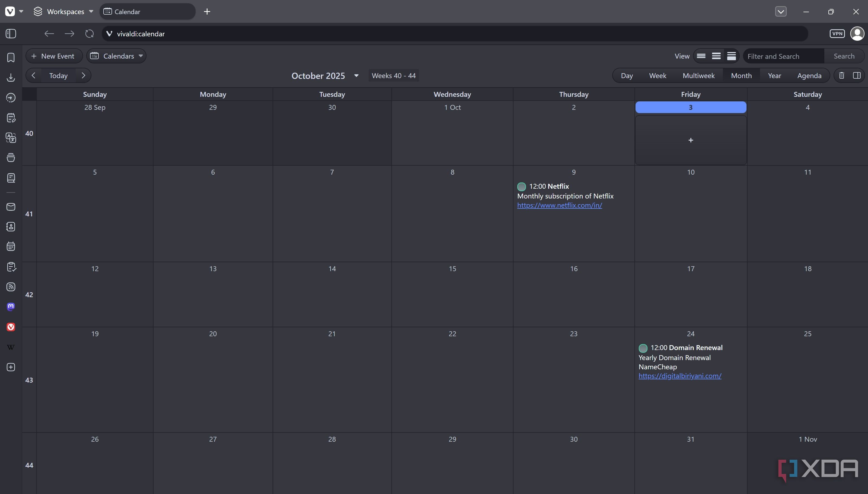Viewport: 868px width, 494px height.
Task: Switch to the Week view
Action: [658, 75]
